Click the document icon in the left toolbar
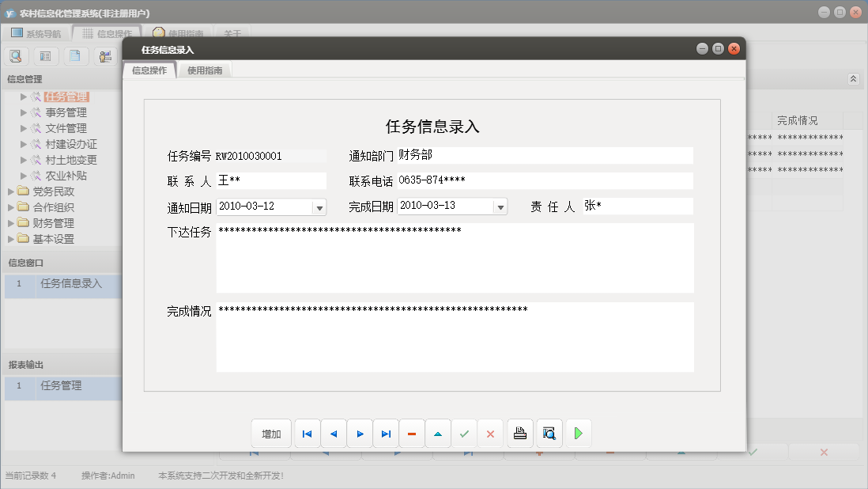This screenshot has width=868, height=489. (x=75, y=55)
